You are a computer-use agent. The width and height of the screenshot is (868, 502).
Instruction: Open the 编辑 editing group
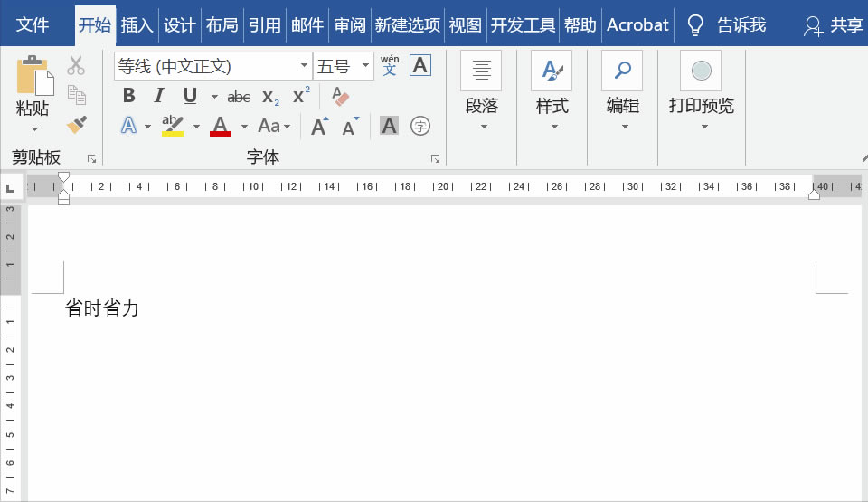click(x=622, y=91)
